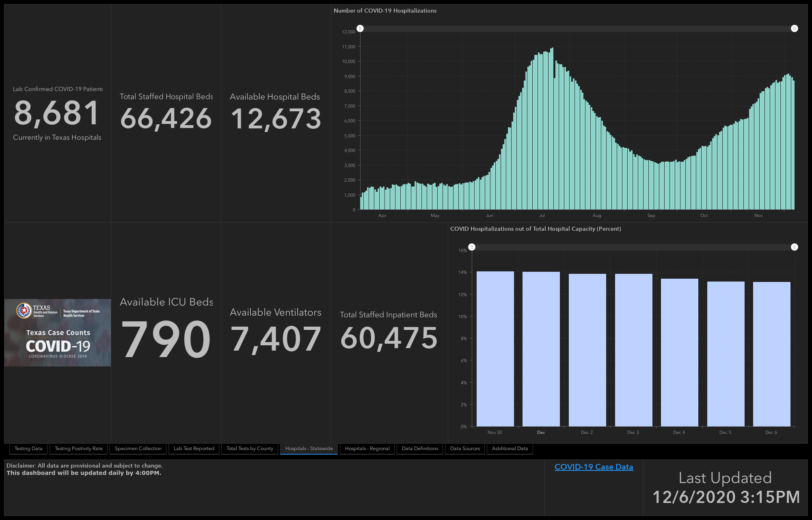Screen dimensions: 812x520
Task: Click the right handle of hospitalizations chart slider
Action: pyautogui.click(x=795, y=28)
